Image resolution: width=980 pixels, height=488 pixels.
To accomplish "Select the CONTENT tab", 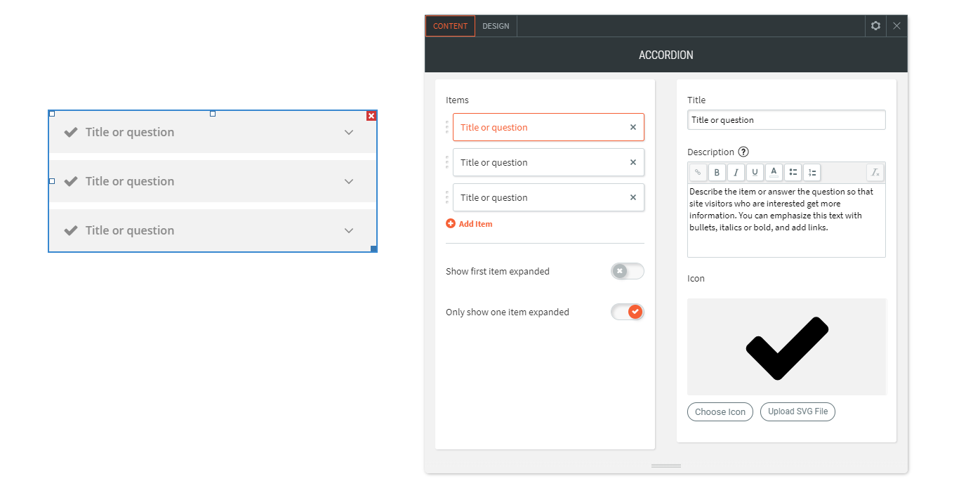I will 449,25.
